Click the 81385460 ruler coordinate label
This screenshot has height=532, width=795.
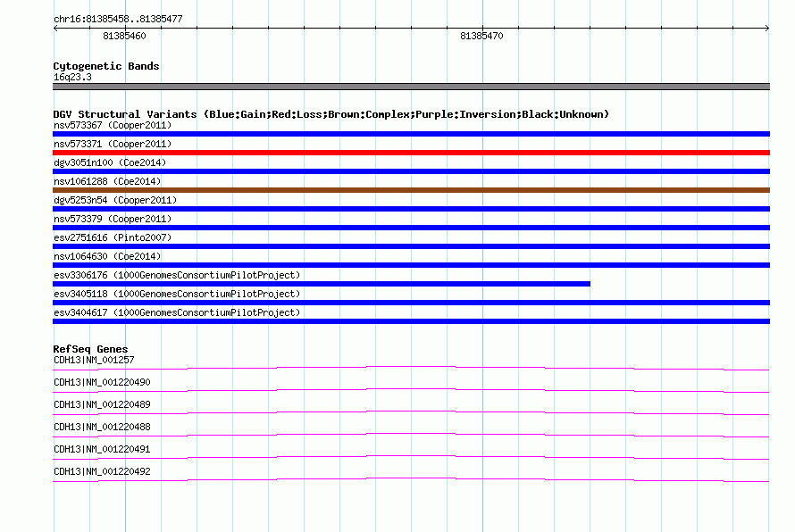pos(124,36)
